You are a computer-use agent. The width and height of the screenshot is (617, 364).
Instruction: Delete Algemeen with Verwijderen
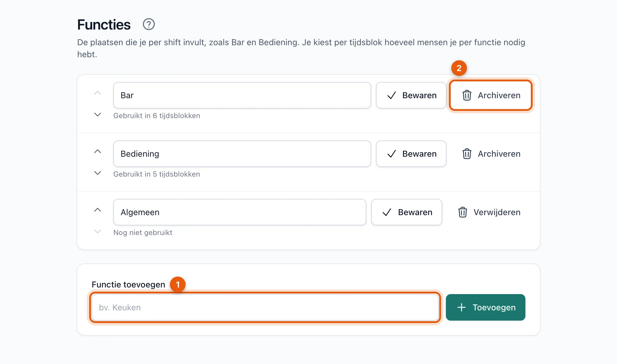[489, 212]
